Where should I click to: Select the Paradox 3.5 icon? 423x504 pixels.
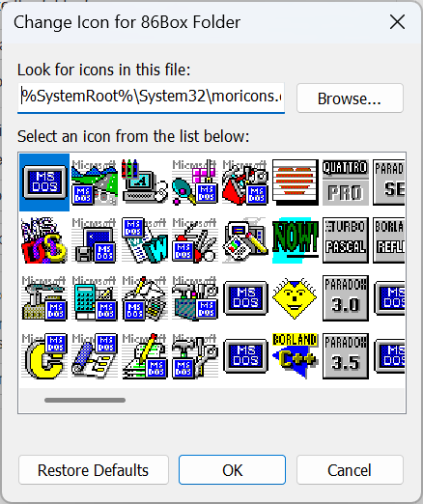click(x=345, y=355)
